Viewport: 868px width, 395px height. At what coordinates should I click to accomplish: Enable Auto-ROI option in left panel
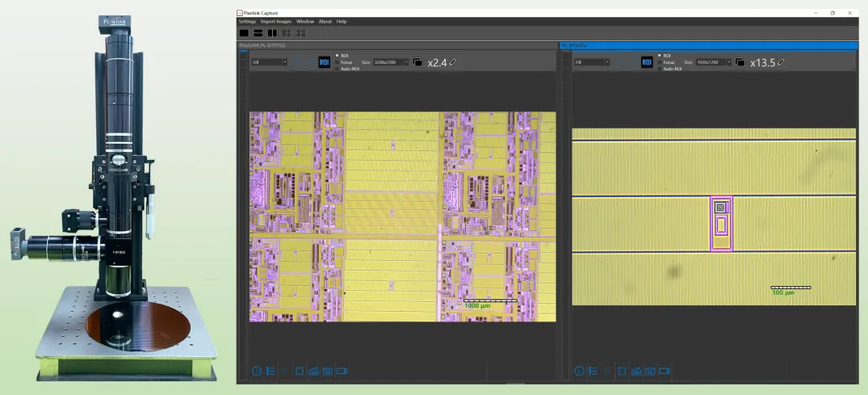click(x=338, y=69)
